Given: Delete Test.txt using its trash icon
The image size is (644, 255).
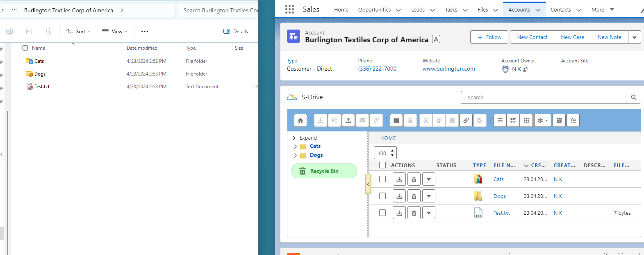Looking at the screenshot, I should 414,213.
